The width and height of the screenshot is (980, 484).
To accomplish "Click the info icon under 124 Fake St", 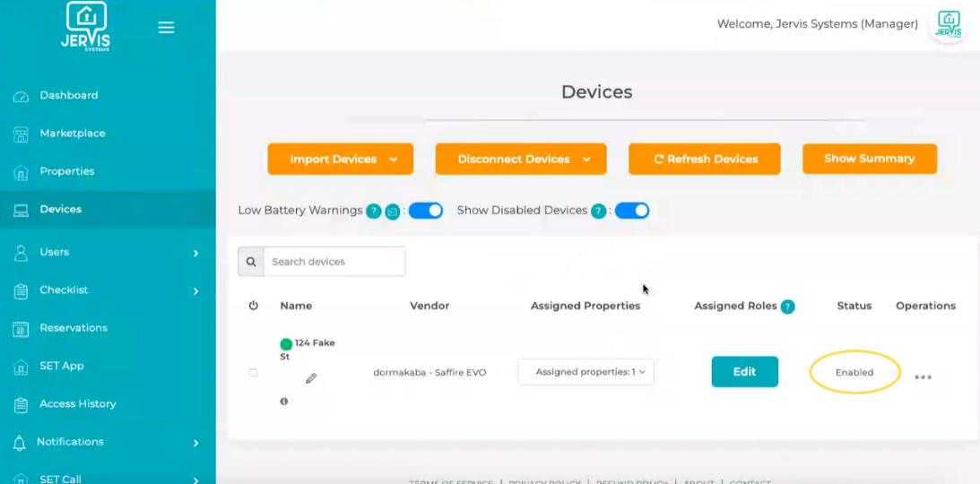I will click(x=283, y=402).
